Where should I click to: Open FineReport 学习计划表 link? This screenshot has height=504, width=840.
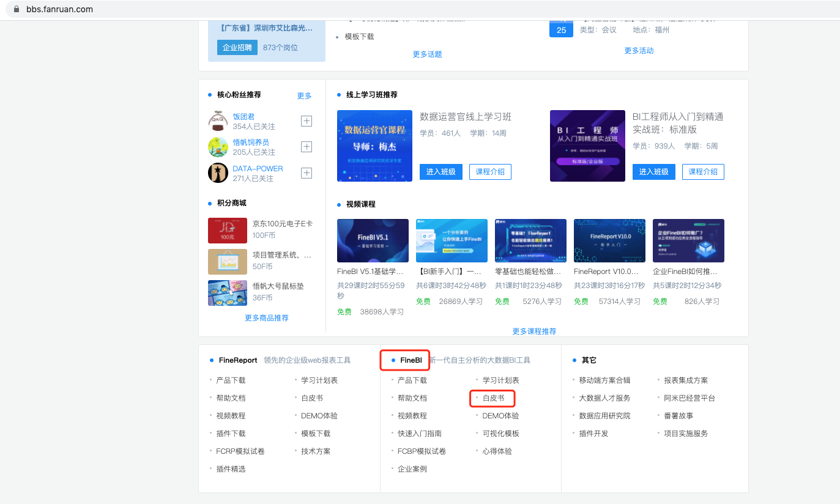click(319, 380)
